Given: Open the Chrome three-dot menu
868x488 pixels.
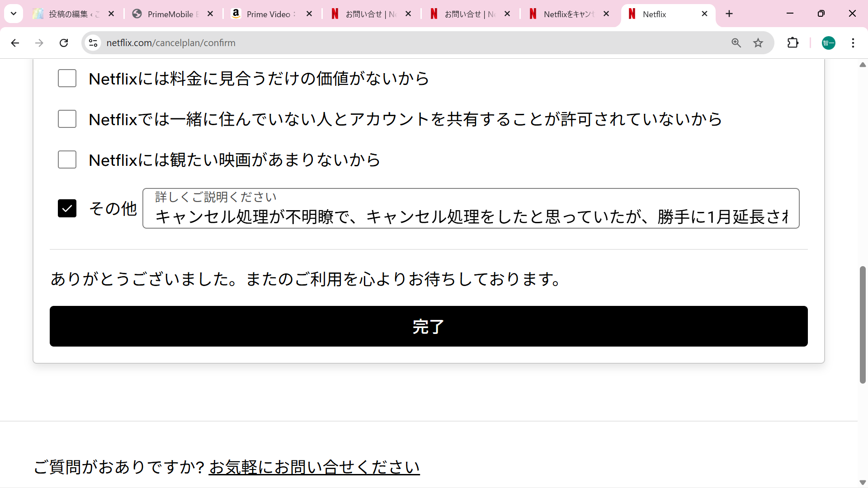Looking at the screenshot, I should pyautogui.click(x=853, y=43).
